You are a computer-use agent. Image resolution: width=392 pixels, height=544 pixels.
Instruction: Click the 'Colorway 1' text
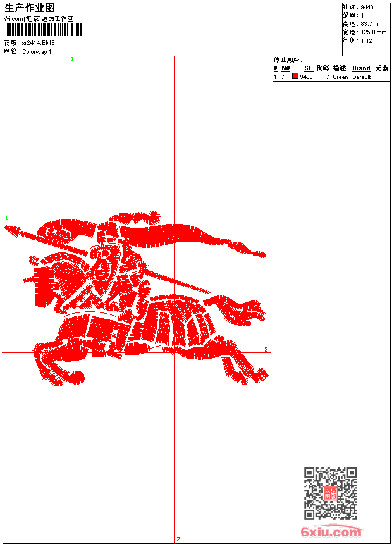(x=37, y=52)
